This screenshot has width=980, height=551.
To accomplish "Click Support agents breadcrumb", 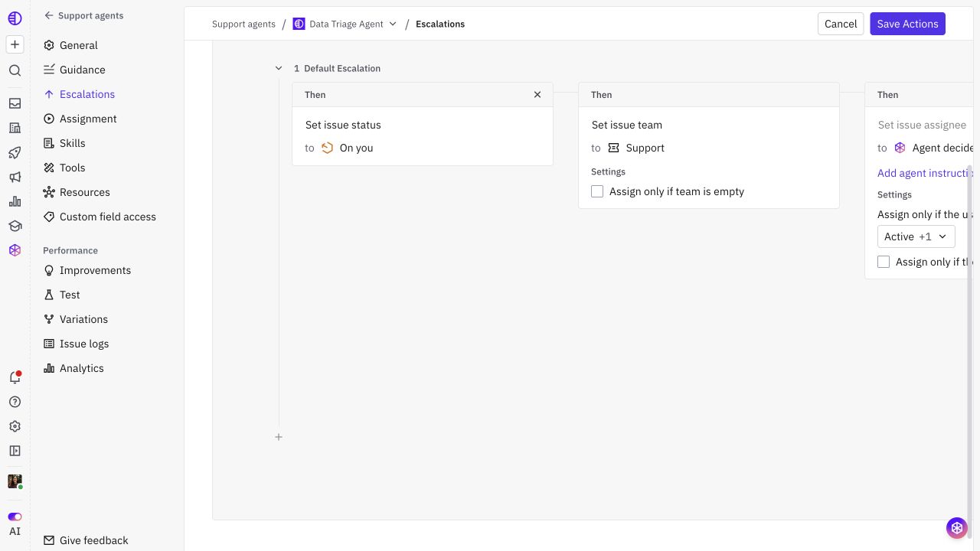I will (x=243, y=24).
